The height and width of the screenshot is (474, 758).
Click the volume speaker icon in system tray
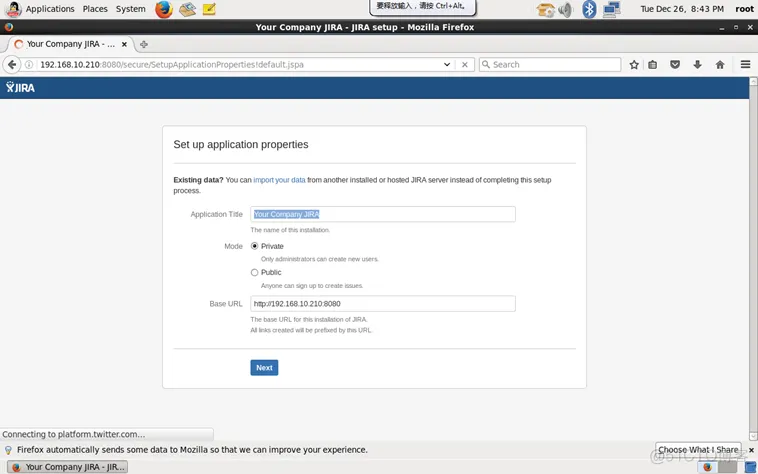(x=565, y=9)
